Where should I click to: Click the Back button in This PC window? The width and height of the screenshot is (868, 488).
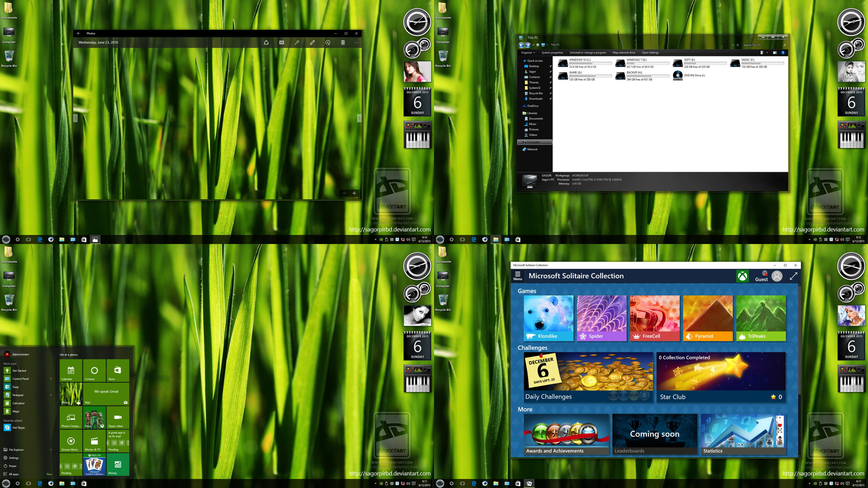pyautogui.click(x=521, y=45)
